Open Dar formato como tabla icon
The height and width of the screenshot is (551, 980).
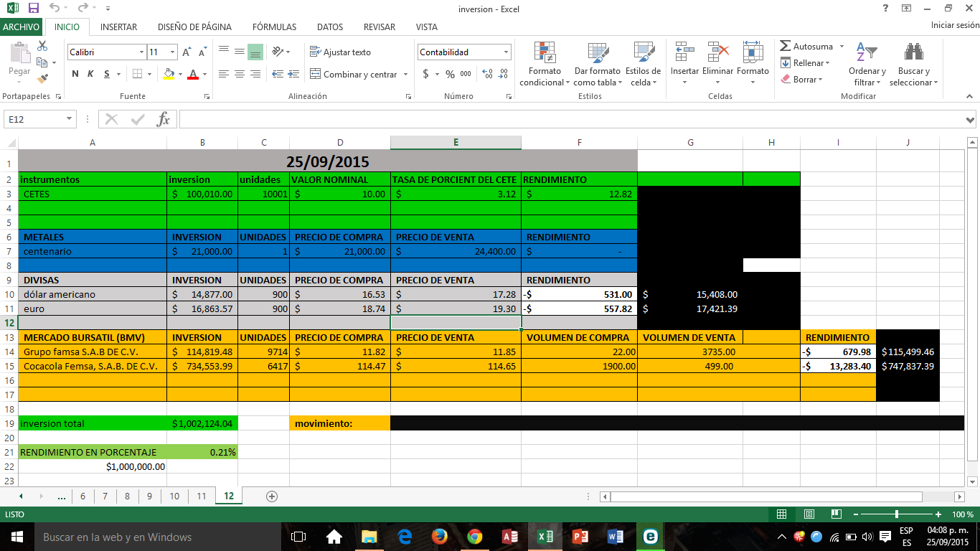point(598,52)
